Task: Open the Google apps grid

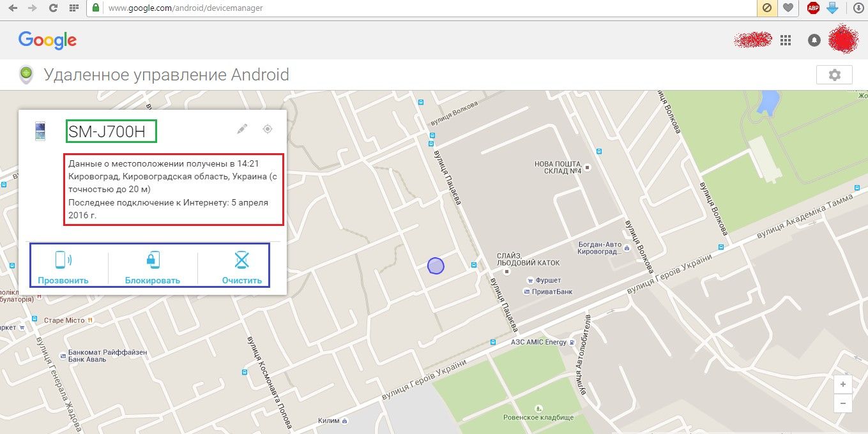Action: (x=786, y=40)
